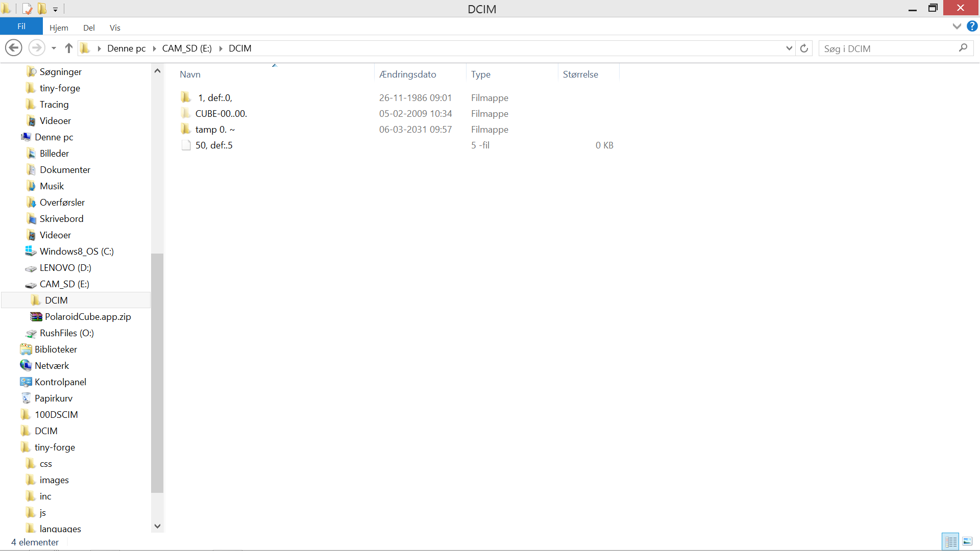Click the search magnifier icon

coord(963,48)
